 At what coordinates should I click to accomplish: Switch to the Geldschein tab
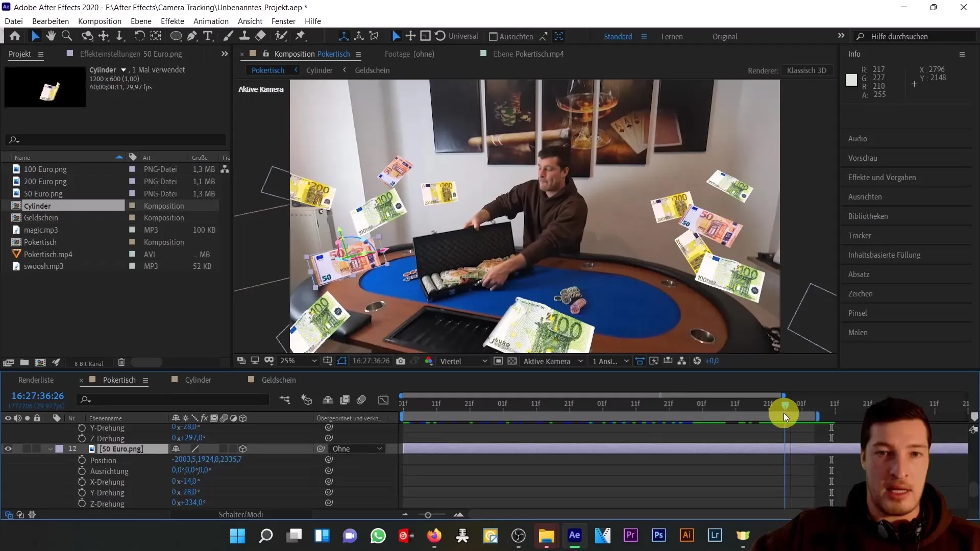click(278, 380)
